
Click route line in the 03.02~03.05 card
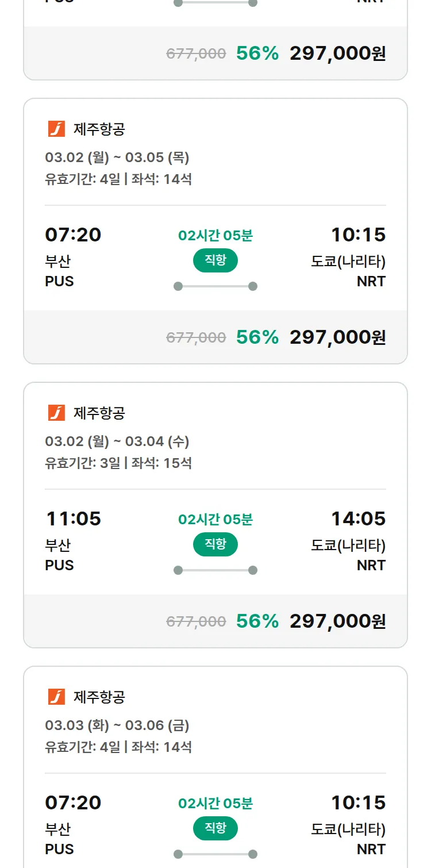coord(215,286)
